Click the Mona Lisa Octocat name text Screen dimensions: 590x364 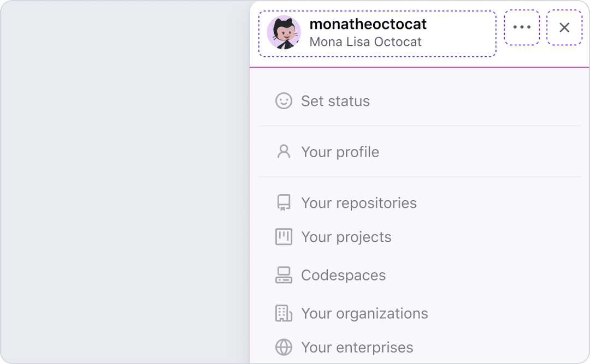(365, 42)
